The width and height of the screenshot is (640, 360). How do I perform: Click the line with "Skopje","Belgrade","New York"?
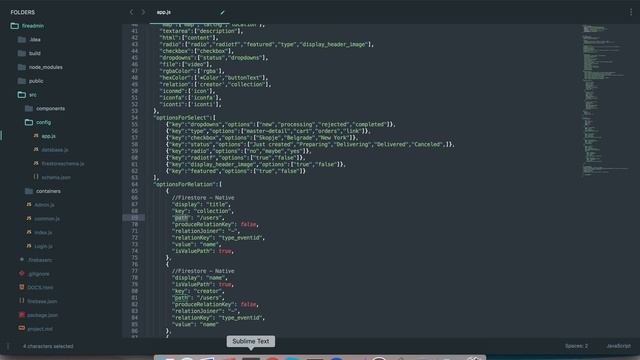(262, 138)
